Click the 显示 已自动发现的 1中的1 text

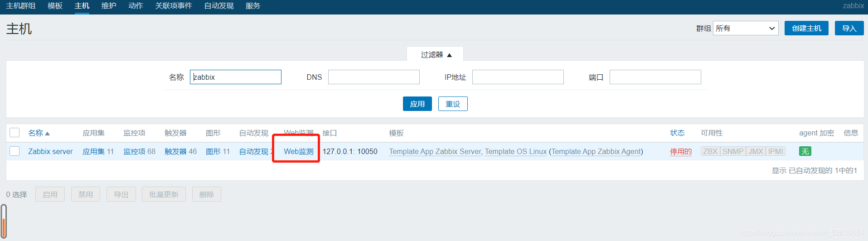[x=815, y=170]
